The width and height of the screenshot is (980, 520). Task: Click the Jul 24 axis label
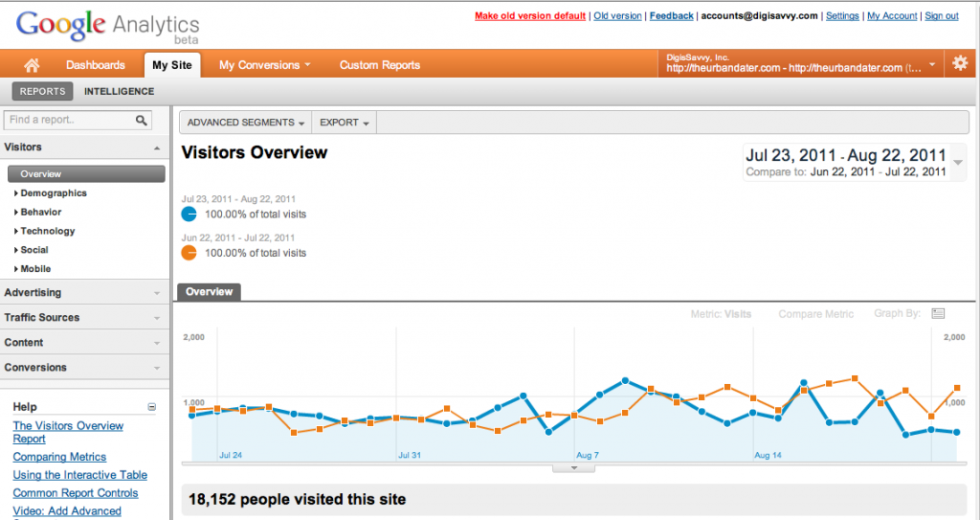coord(231,456)
